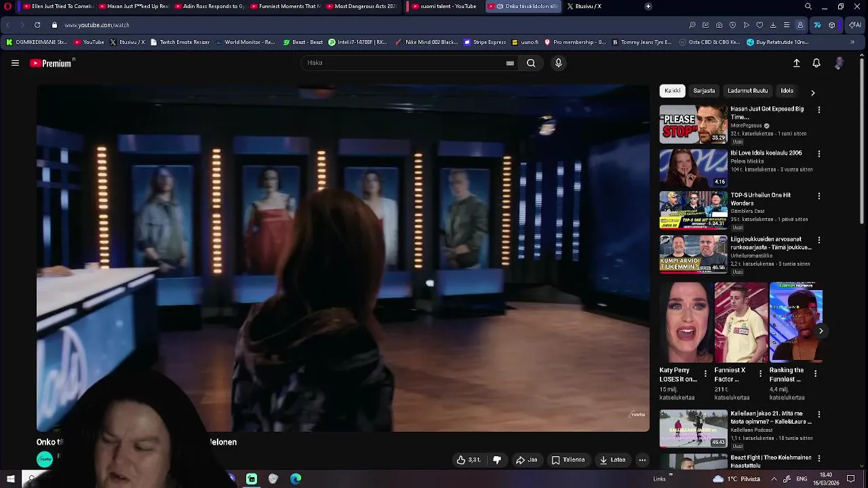
Task: Share the video with Jaa button
Action: [x=527, y=460]
